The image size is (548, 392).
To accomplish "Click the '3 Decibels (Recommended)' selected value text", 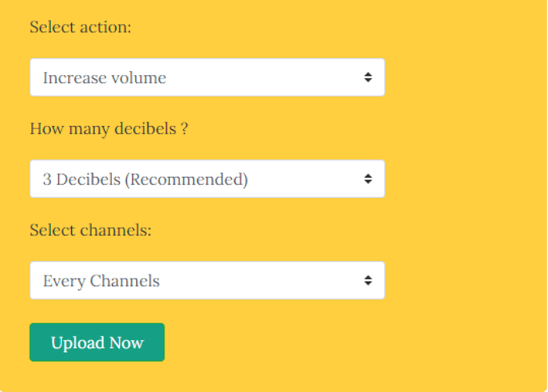I will [x=145, y=179].
